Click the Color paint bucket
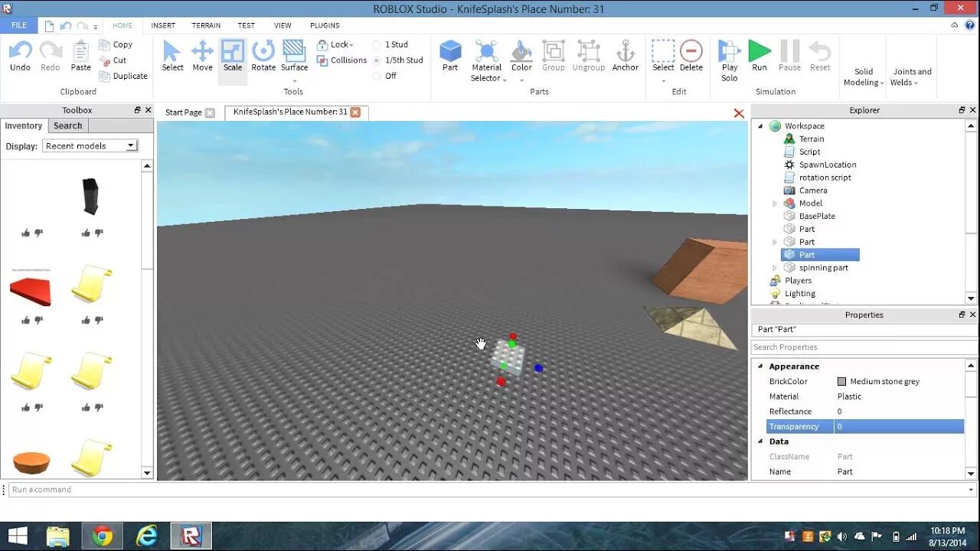The width and height of the screenshot is (980, 551). click(x=521, y=51)
